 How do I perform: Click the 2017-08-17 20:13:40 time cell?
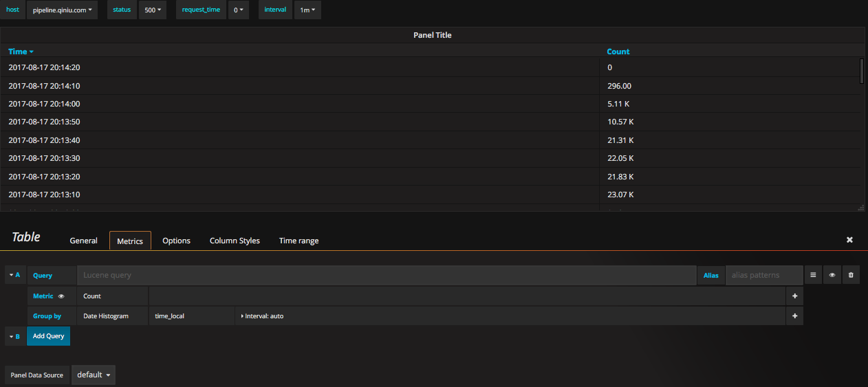point(44,140)
